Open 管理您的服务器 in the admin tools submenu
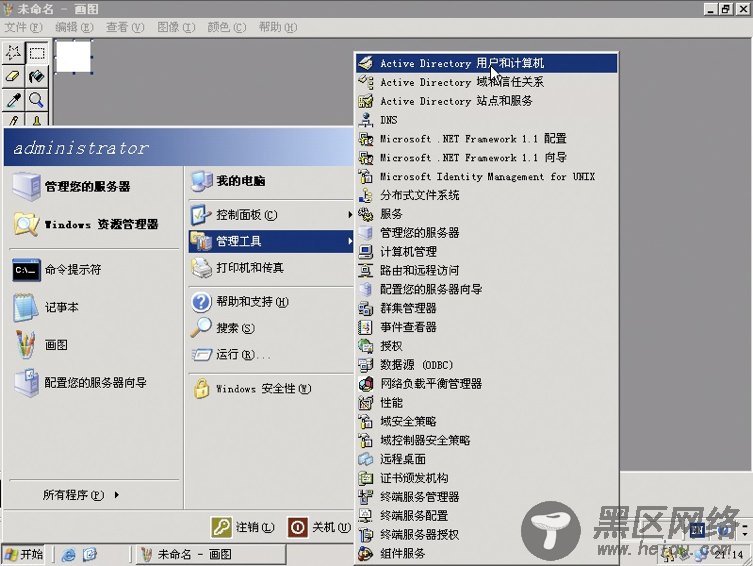 point(486,233)
